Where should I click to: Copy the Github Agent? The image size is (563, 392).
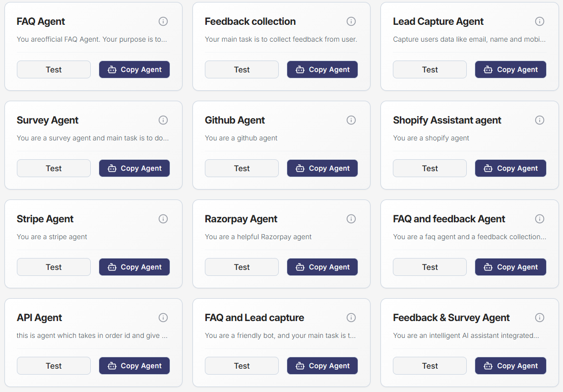click(x=322, y=168)
